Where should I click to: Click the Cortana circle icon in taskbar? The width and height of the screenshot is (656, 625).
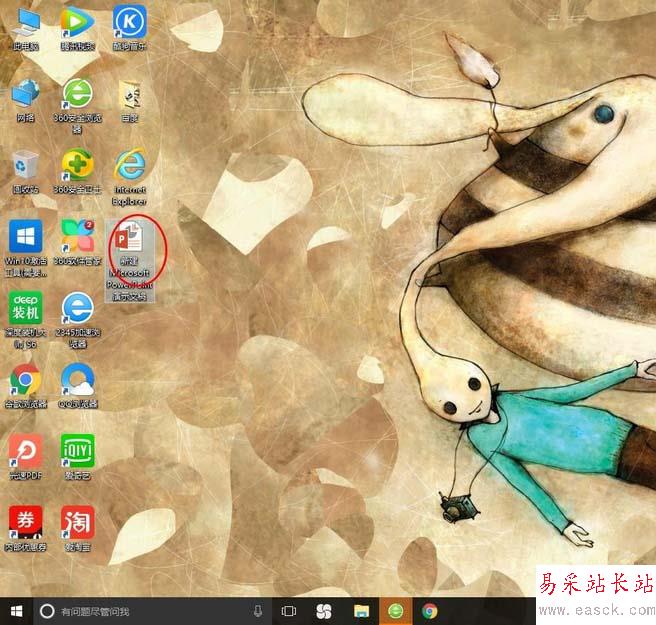47,611
